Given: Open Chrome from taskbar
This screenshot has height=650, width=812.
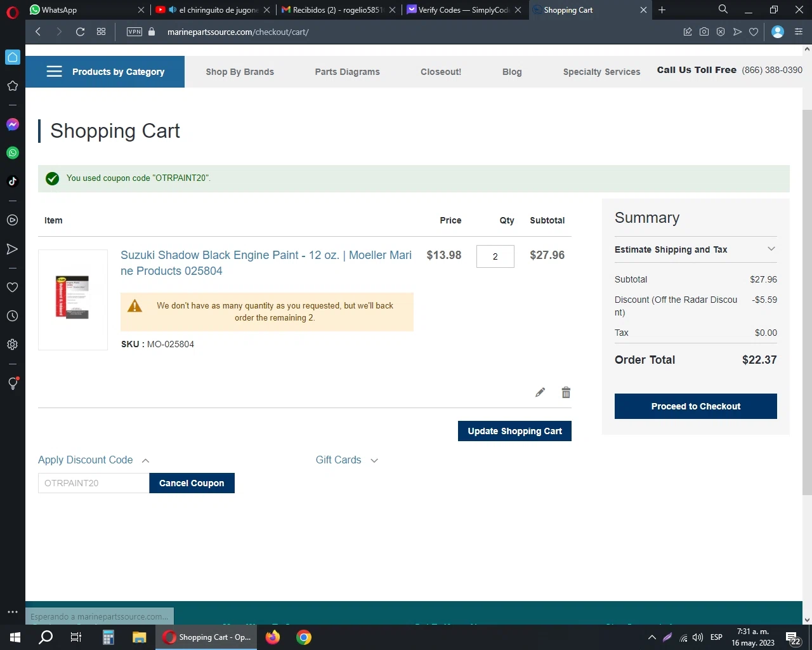Looking at the screenshot, I should pos(304,637).
